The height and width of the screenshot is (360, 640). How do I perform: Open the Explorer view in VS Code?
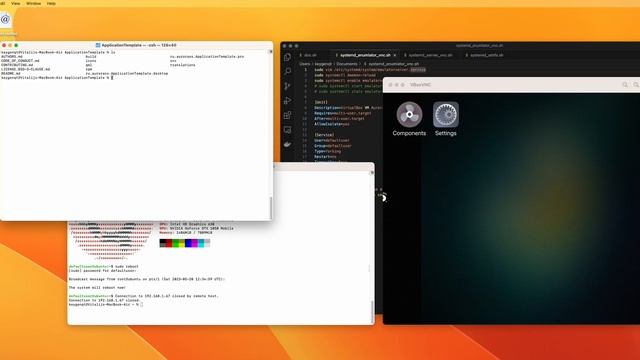click(287, 57)
